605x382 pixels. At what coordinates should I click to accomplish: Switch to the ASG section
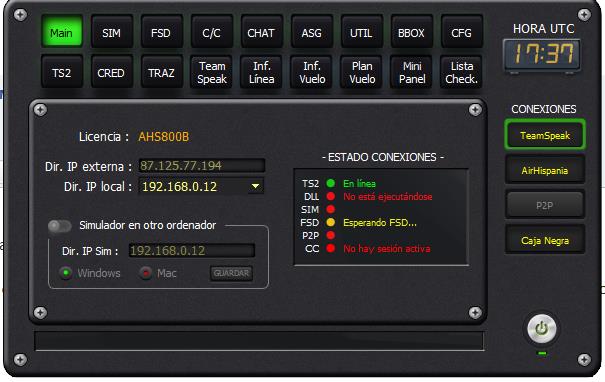tap(311, 32)
